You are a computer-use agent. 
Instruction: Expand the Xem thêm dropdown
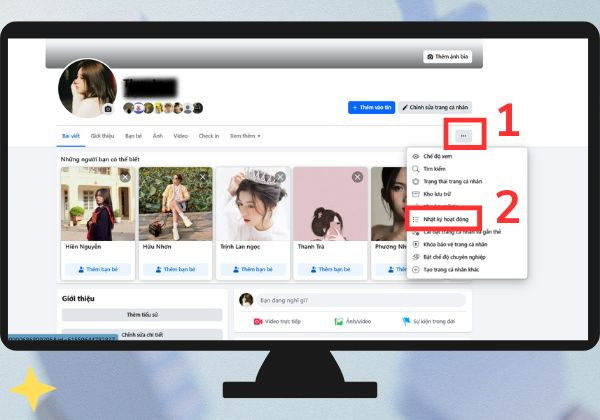(245, 136)
